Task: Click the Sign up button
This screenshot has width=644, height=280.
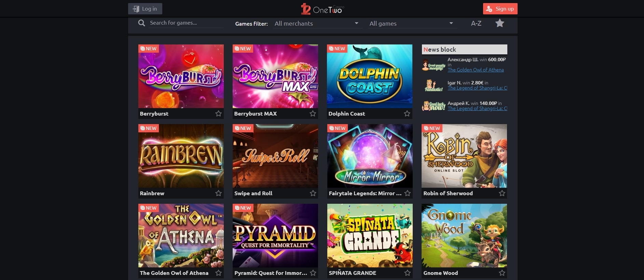Action: (500, 9)
